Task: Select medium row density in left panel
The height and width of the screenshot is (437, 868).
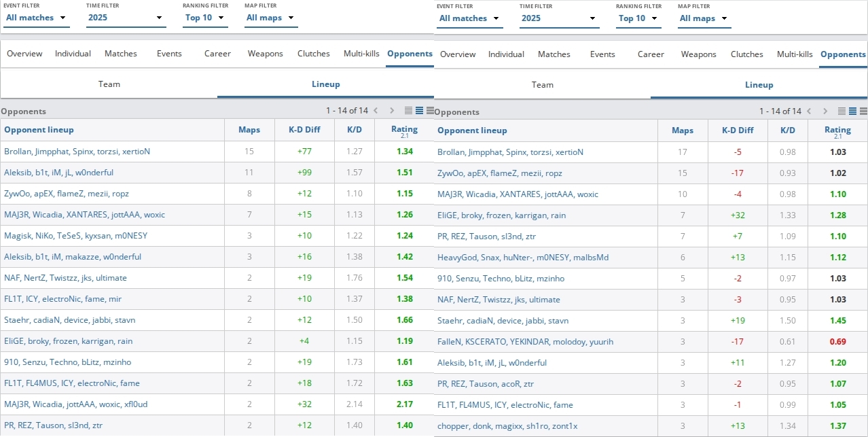Action: (x=419, y=111)
